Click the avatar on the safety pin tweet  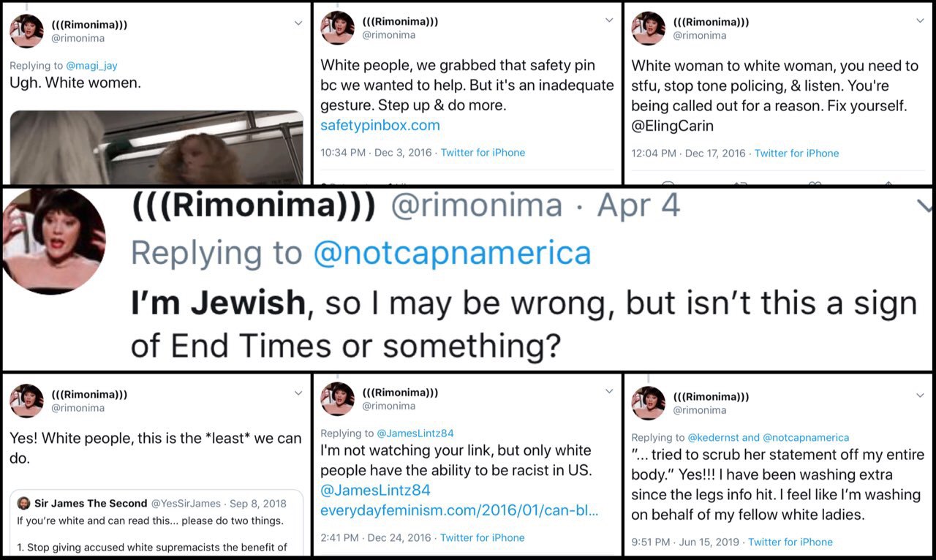338,28
